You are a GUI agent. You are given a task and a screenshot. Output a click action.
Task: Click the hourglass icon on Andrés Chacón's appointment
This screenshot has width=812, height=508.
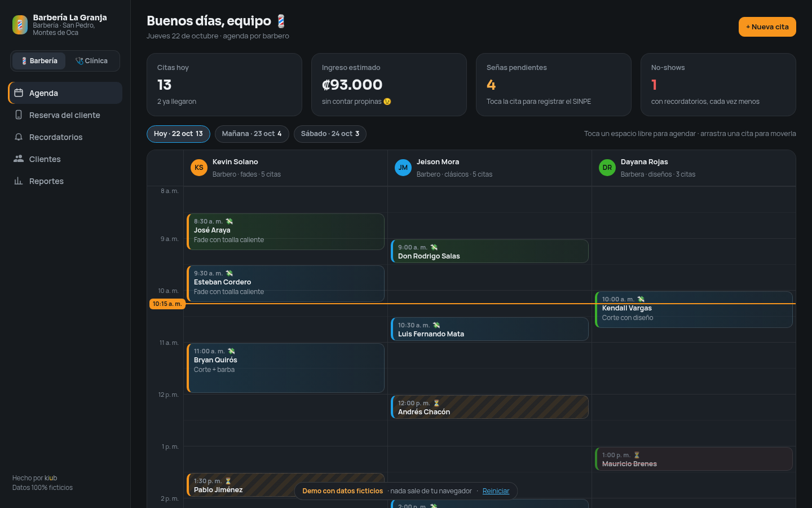(436, 403)
